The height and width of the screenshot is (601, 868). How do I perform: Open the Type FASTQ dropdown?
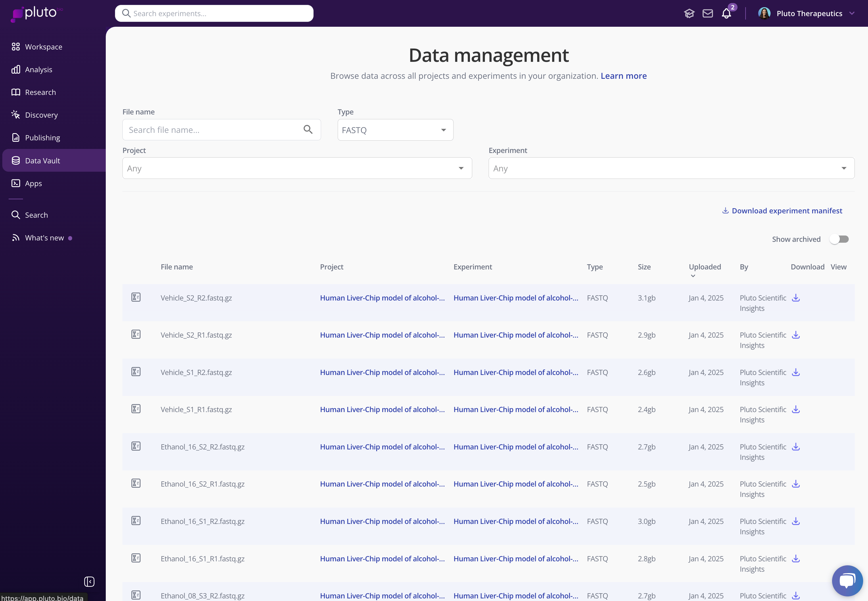pyautogui.click(x=395, y=130)
